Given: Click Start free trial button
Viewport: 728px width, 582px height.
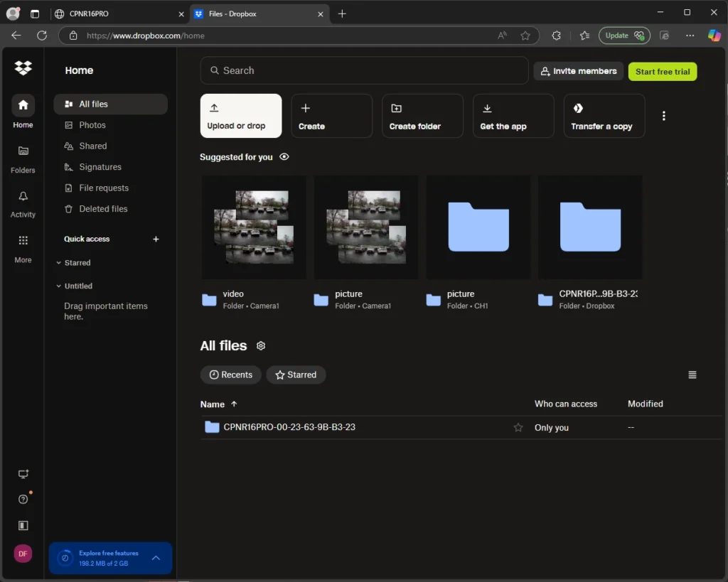Looking at the screenshot, I should [x=663, y=72].
